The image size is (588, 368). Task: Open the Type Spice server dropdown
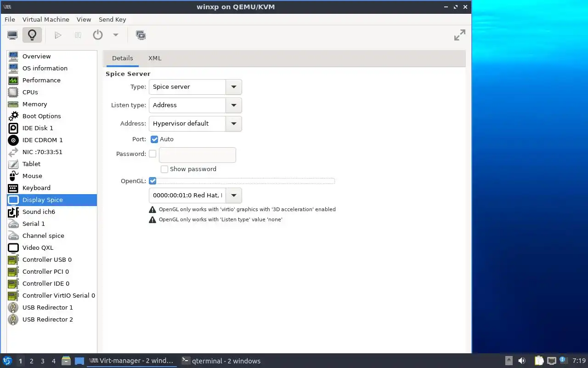click(x=195, y=86)
